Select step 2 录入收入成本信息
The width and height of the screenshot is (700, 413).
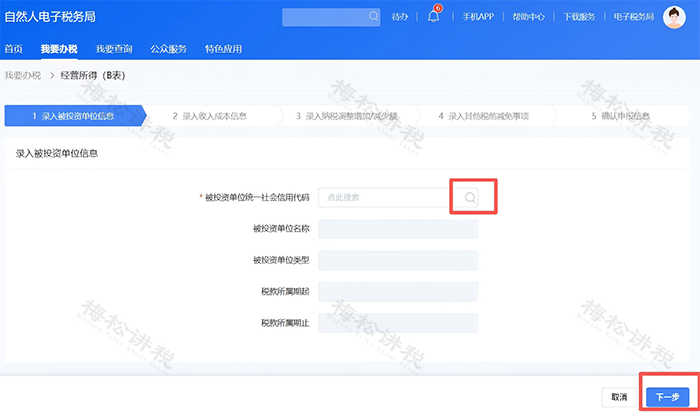(x=209, y=116)
